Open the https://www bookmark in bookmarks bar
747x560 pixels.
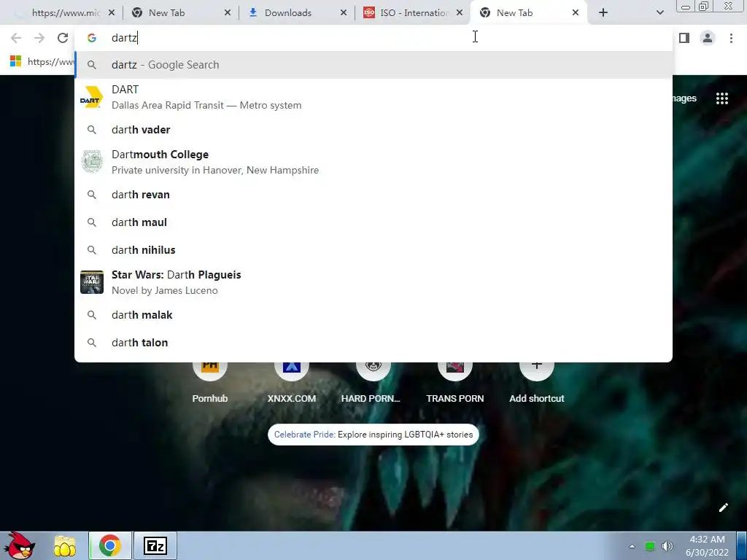click(x=42, y=61)
